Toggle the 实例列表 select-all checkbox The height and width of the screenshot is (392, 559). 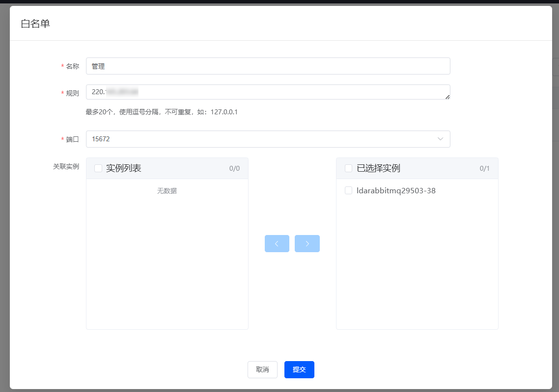point(98,168)
